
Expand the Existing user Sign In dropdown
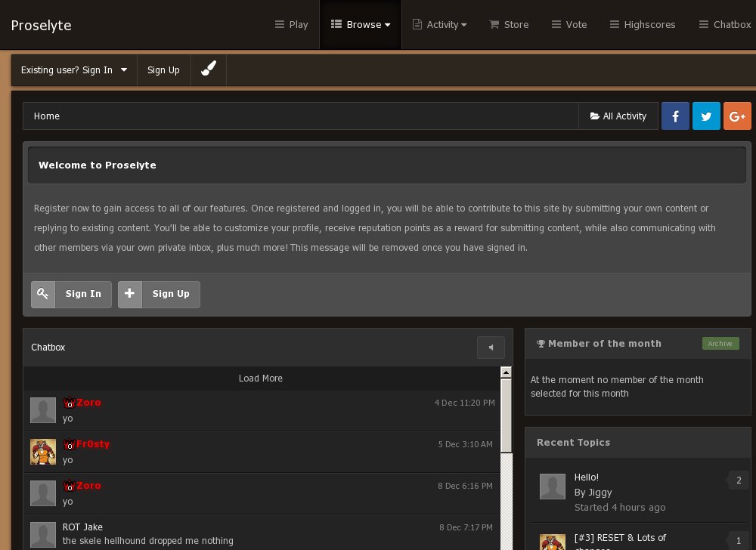click(74, 70)
